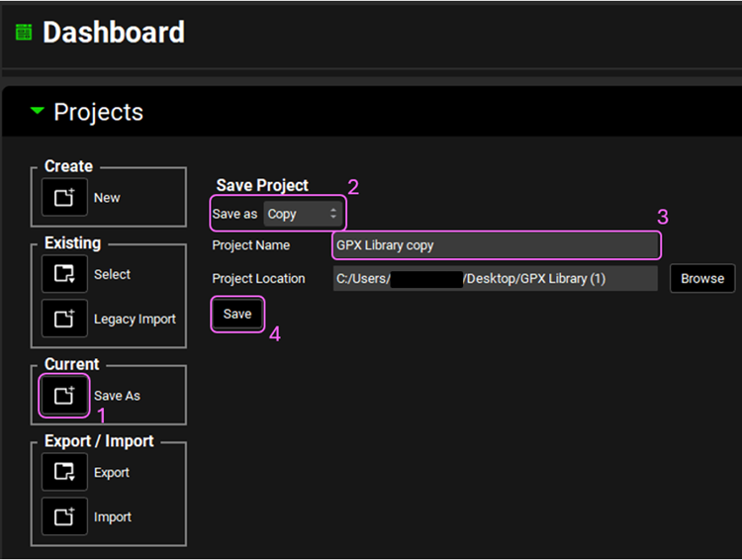Click the Save As text label
The width and height of the screenshot is (742, 560).
117,396
